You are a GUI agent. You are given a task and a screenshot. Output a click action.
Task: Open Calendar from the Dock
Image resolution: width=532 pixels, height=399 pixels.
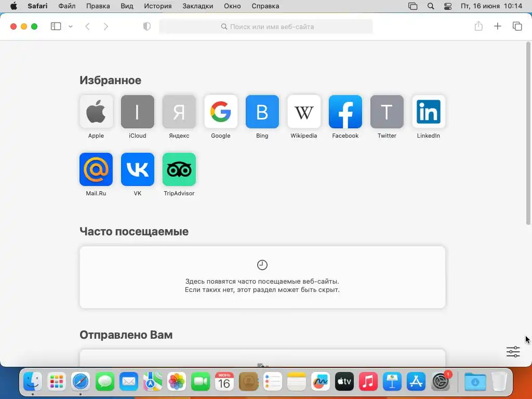coord(224,382)
